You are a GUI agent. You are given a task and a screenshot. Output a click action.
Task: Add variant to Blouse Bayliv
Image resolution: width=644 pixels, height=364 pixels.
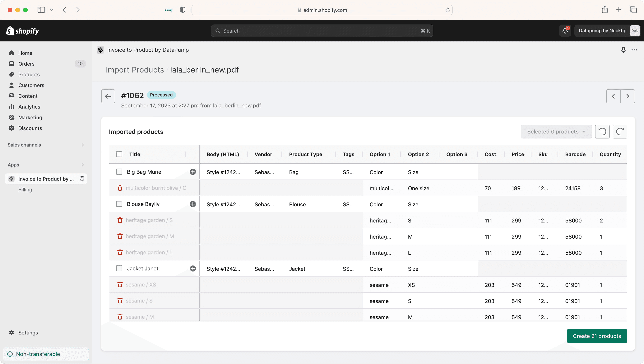click(193, 204)
